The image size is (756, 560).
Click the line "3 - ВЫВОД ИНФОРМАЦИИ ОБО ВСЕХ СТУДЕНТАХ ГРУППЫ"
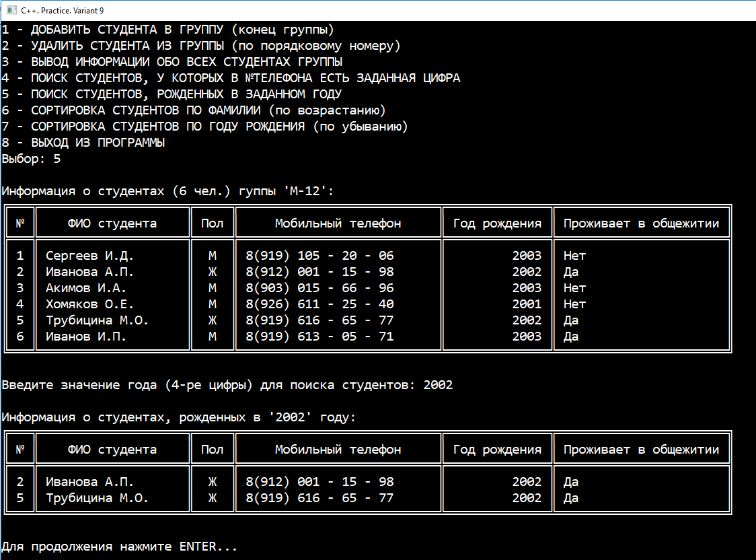[172, 62]
